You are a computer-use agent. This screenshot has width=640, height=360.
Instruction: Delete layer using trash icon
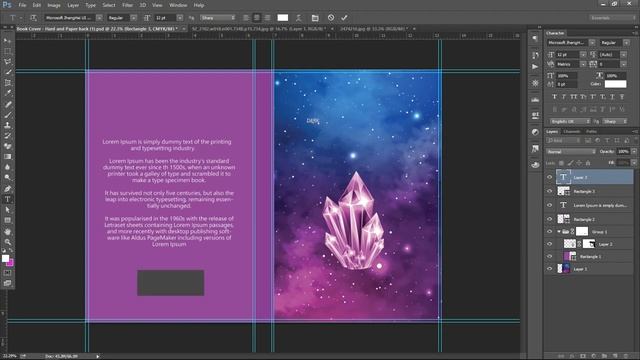coord(626,356)
